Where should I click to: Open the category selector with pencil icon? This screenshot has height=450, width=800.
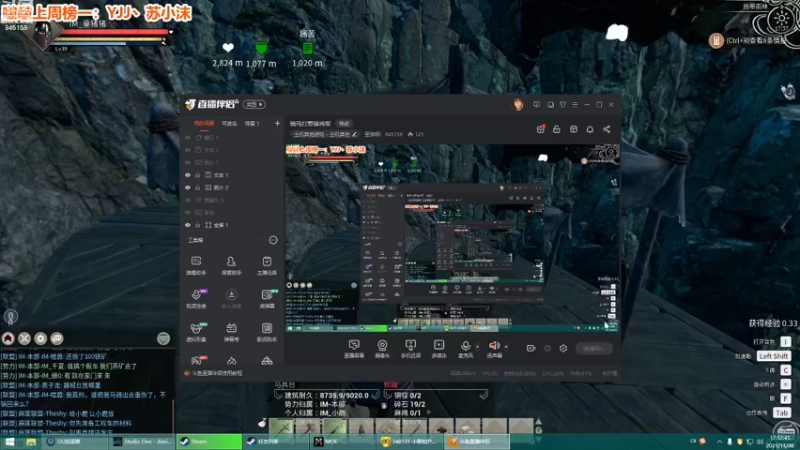point(325,134)
